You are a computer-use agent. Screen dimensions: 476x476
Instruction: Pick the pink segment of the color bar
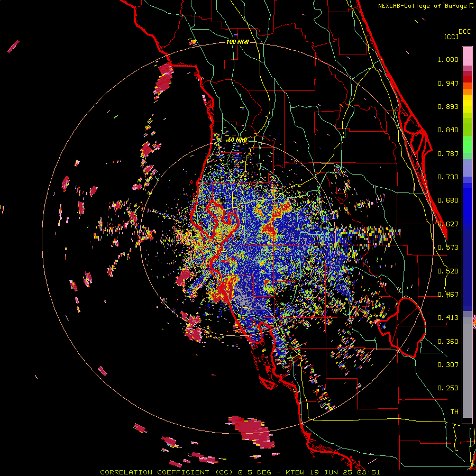(467, 57)
